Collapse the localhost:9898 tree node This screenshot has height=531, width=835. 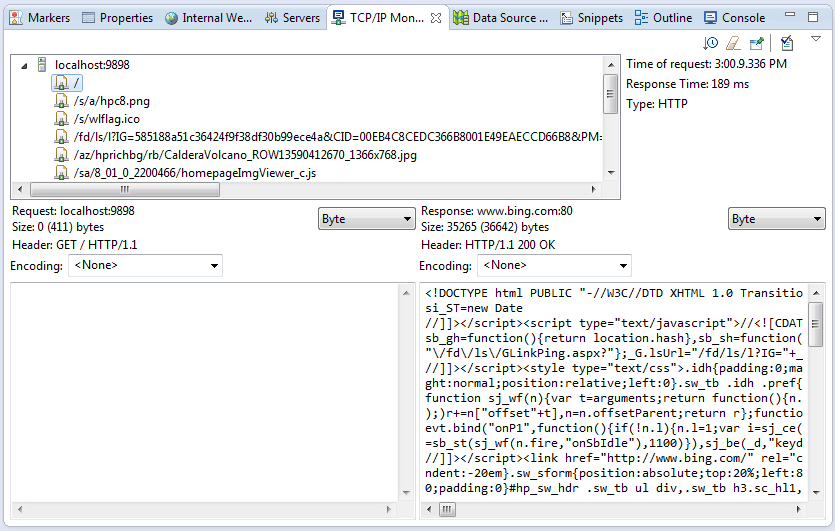(x=24, y=66)
